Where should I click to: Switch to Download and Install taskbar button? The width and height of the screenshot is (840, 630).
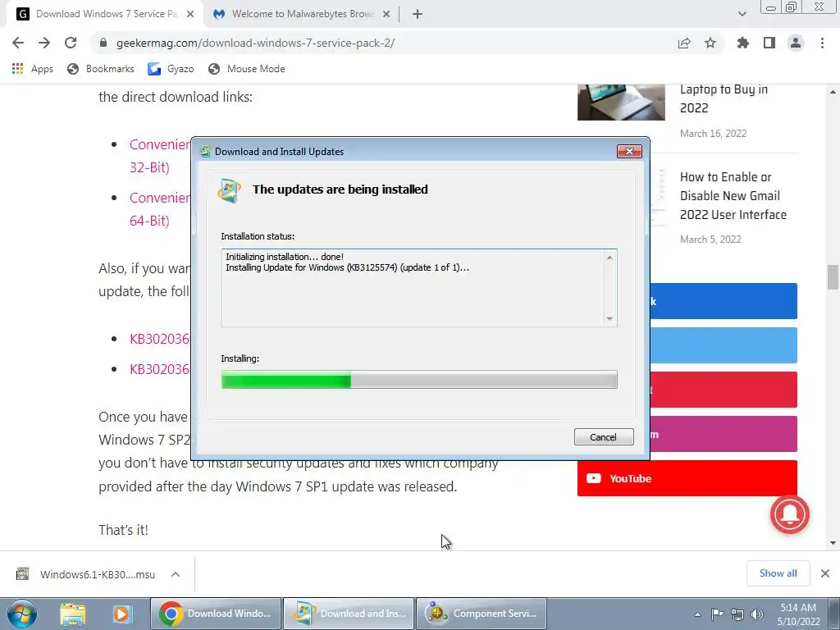348,614
